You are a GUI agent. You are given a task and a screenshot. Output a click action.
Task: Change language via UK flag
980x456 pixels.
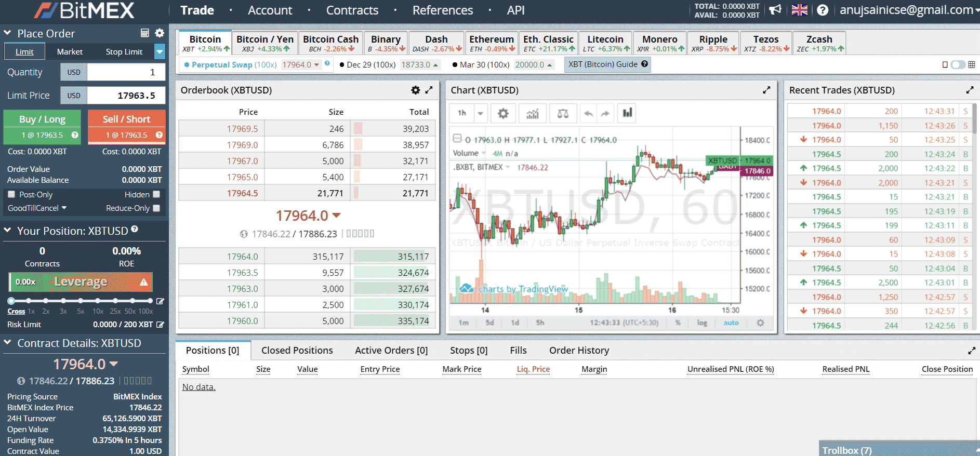pos(799,10)
